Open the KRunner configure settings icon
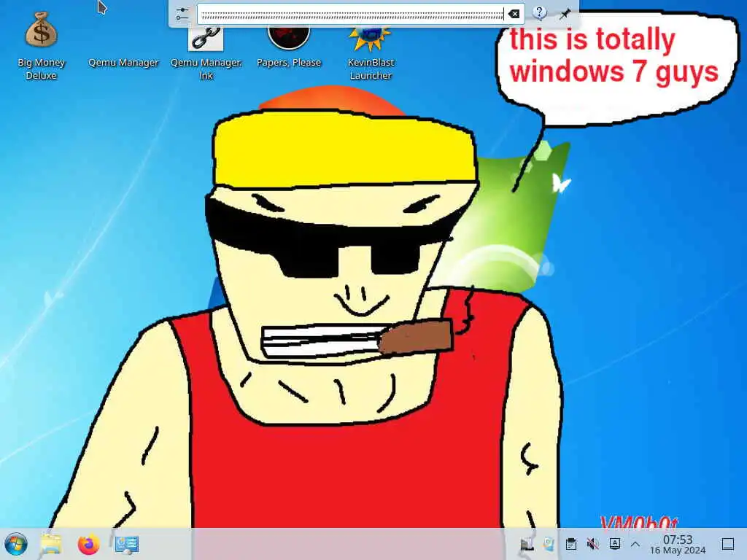This screenshot has width=747, height=560. [x=182, y=14]
